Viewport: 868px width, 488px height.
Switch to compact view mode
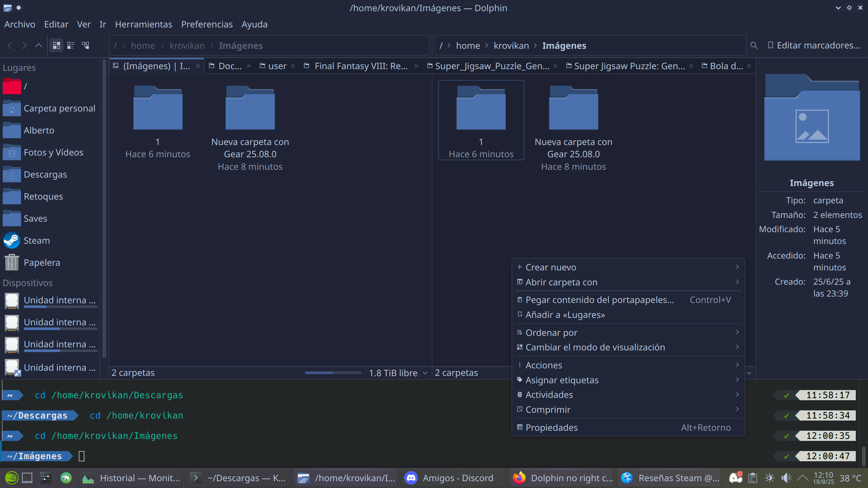pos(71,45)
